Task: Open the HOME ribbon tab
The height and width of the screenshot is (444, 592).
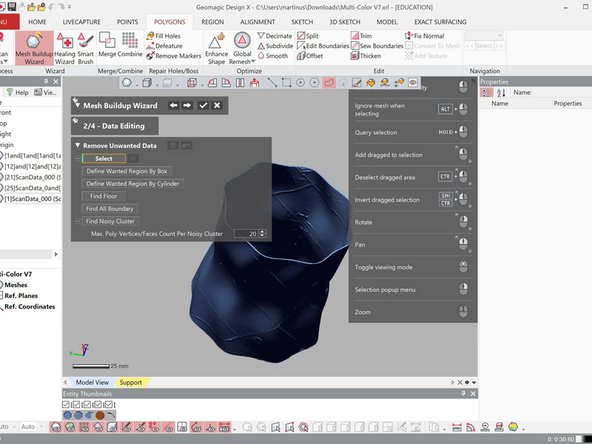Action: point(37,22)
